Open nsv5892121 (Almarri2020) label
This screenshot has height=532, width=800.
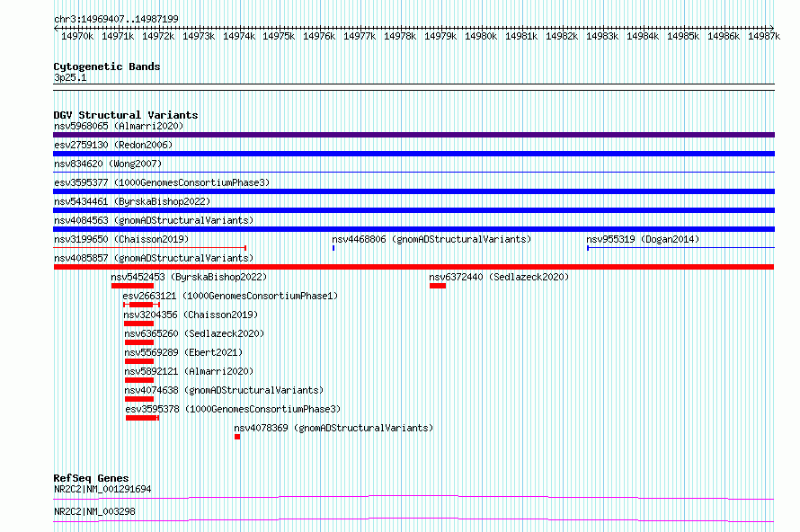pyautogui.click(x=189, y=371)
